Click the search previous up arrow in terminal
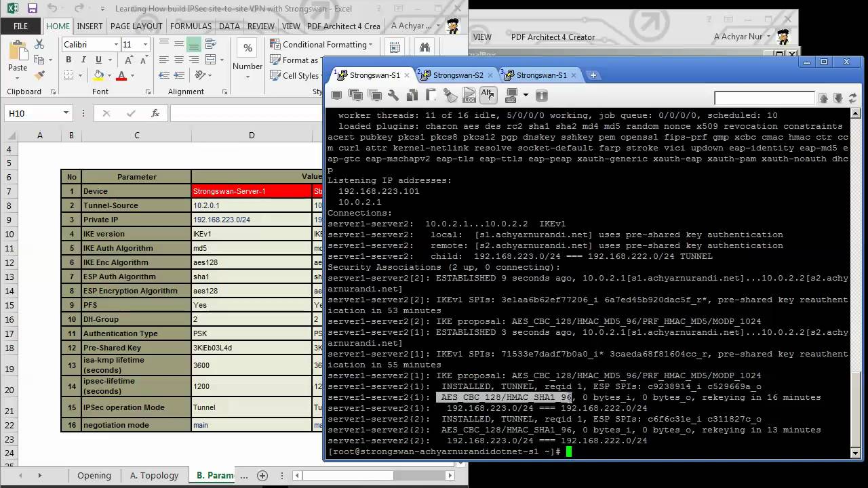The image size is (868, 488). pyautogui.click(x=823, y=98)
